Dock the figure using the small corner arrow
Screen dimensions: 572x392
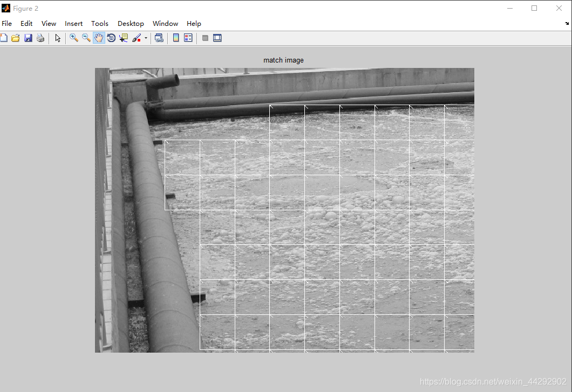point(567,23)
